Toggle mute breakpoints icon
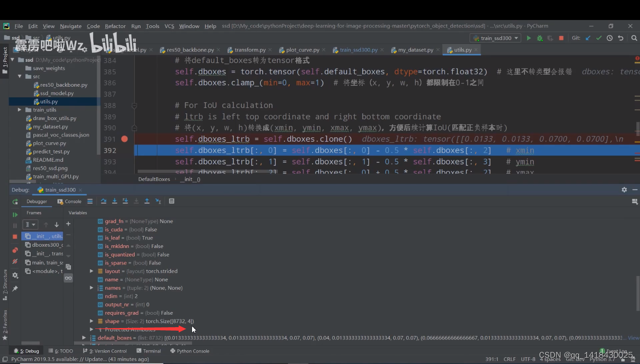Viewport: 640px width, 364px height. [x=15, y=261]
